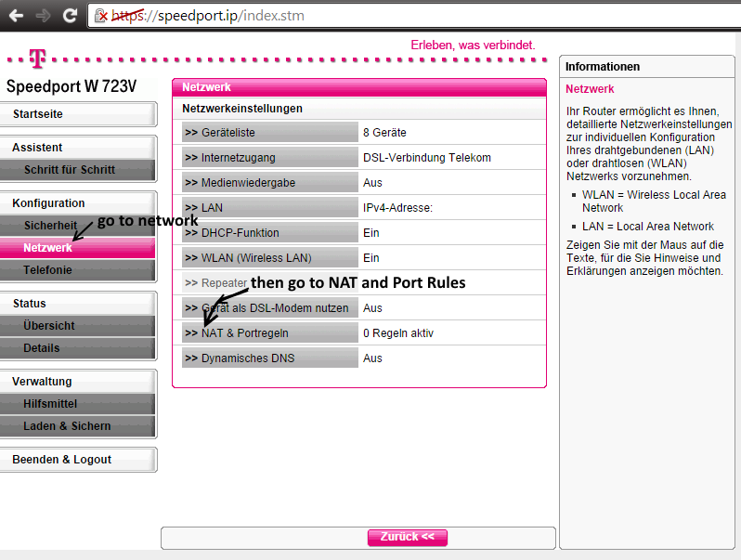Open the Konfiguration menu section

(78, 203)
